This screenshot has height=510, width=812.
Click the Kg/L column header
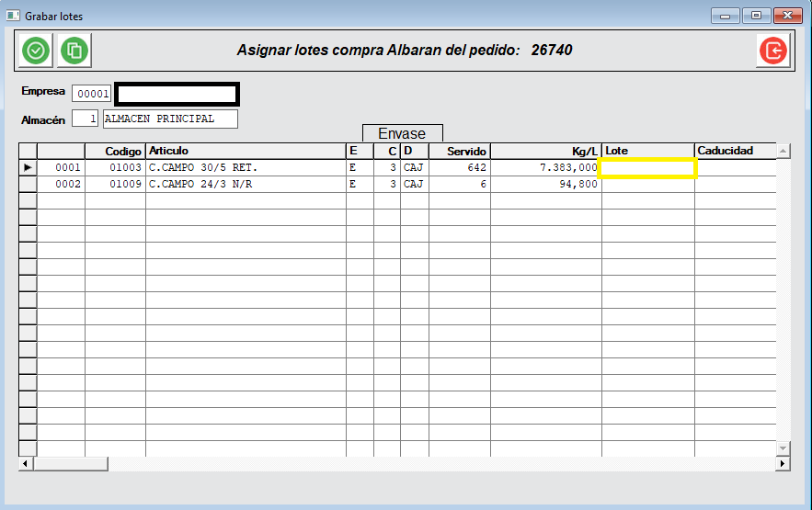click(546, 151)
